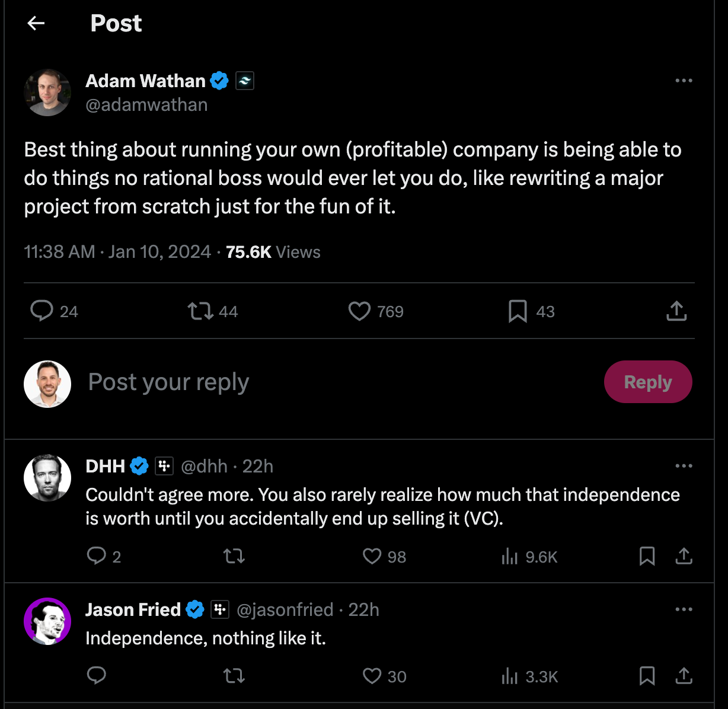Like DHH's reply
The width and height of the screenshot is (728, 709).
pos(372,556)
